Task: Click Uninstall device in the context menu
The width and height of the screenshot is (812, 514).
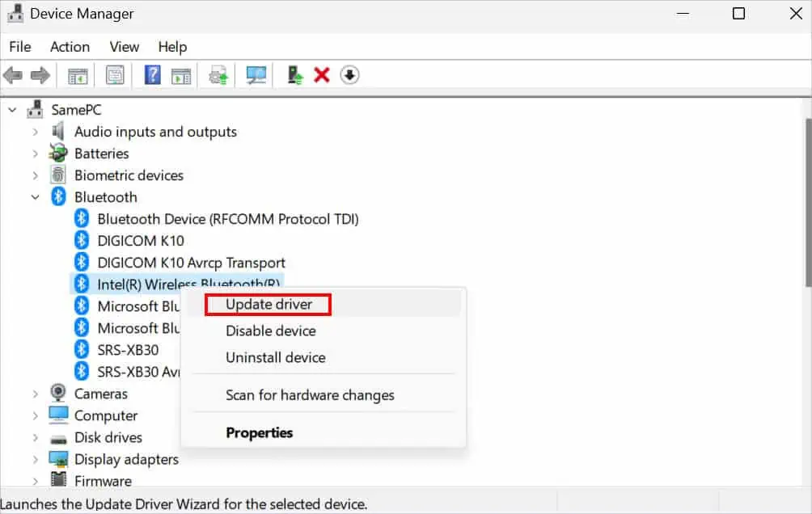Action: tap(275, 357)
